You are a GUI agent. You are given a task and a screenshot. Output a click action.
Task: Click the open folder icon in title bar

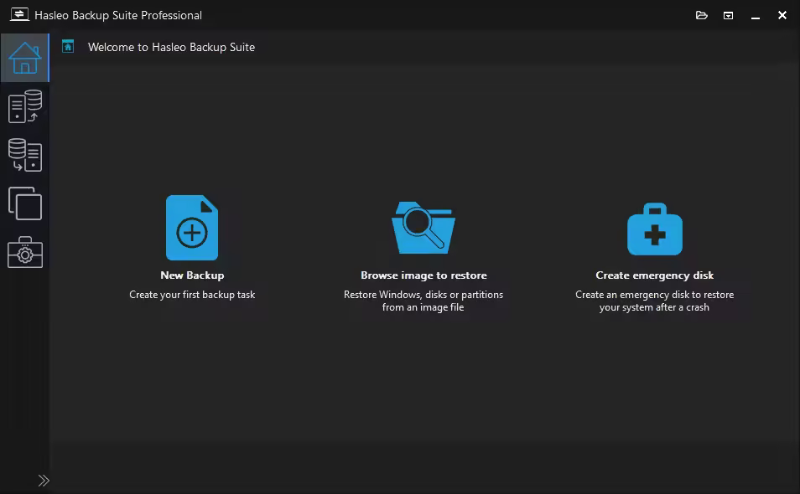(702, 15)
